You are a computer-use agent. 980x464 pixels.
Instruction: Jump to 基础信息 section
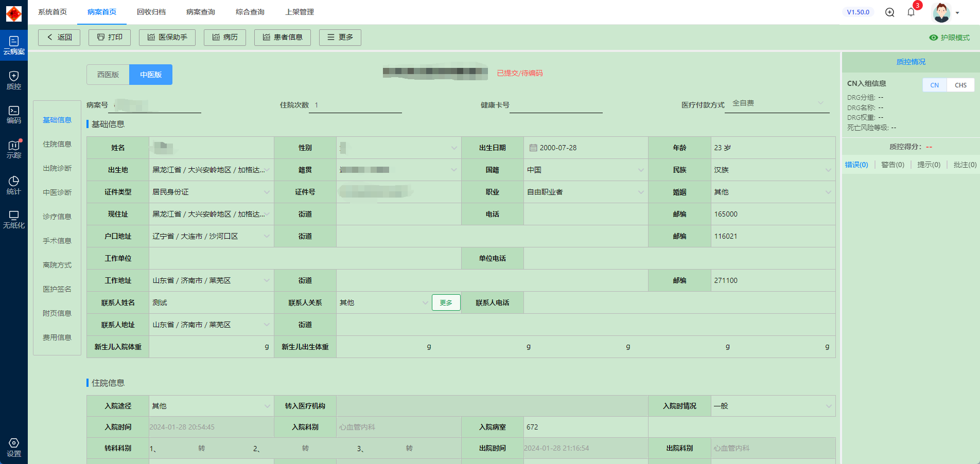point(57,120)
